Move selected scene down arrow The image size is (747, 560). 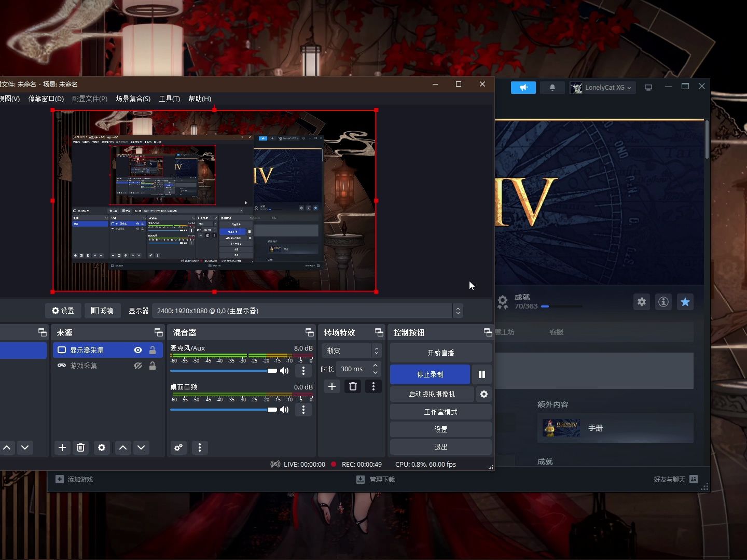(x=25, y=447)
